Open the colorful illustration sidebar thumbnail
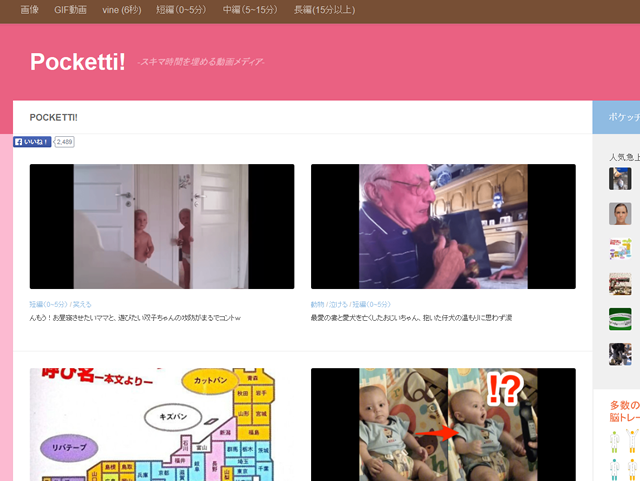 tap(620, 249)
